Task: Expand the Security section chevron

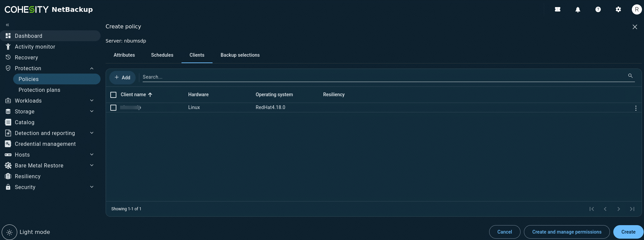Action: pyautogui.click(x=92, y=187)
